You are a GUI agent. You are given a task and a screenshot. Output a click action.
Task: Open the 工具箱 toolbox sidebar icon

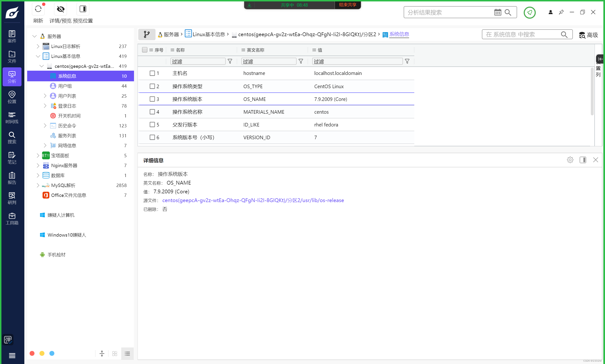pos(12,218)
